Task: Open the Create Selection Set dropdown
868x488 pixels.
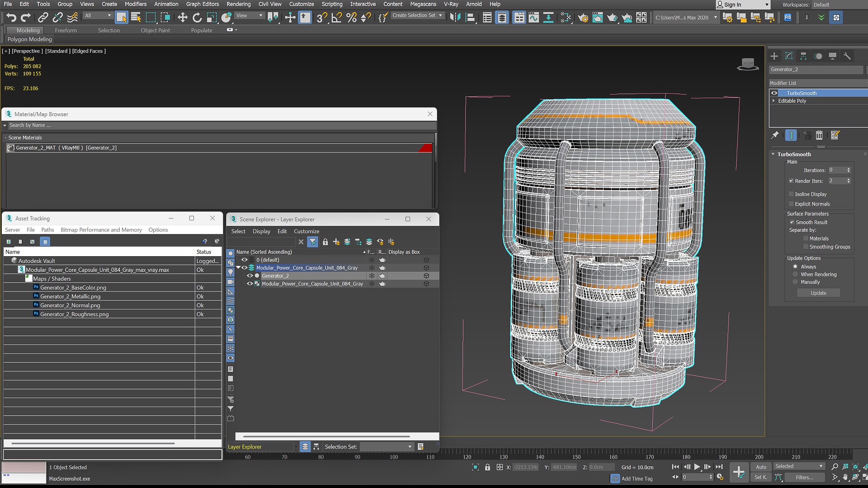Action: click(x=417, y=15)
